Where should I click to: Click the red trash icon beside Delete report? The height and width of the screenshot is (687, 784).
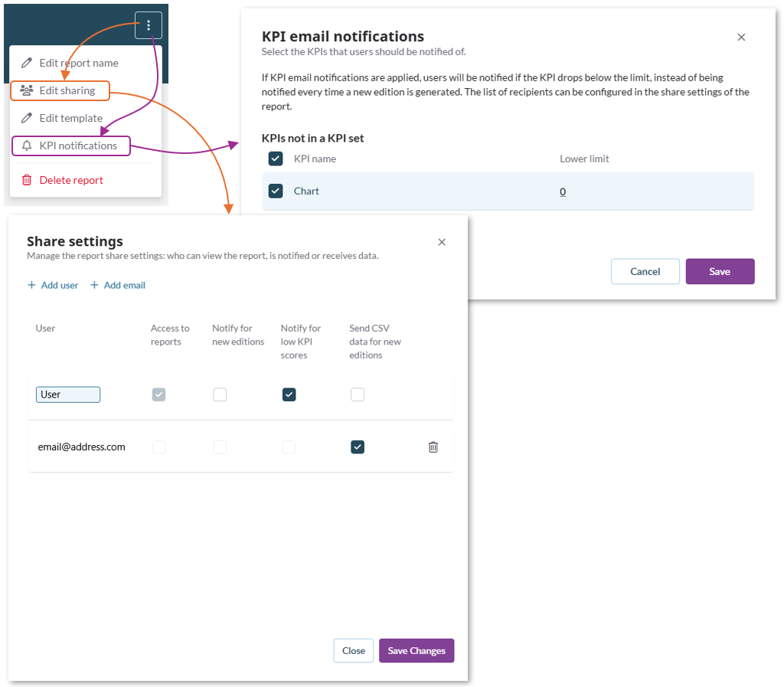pyautogui.click(x=27, y=180)
